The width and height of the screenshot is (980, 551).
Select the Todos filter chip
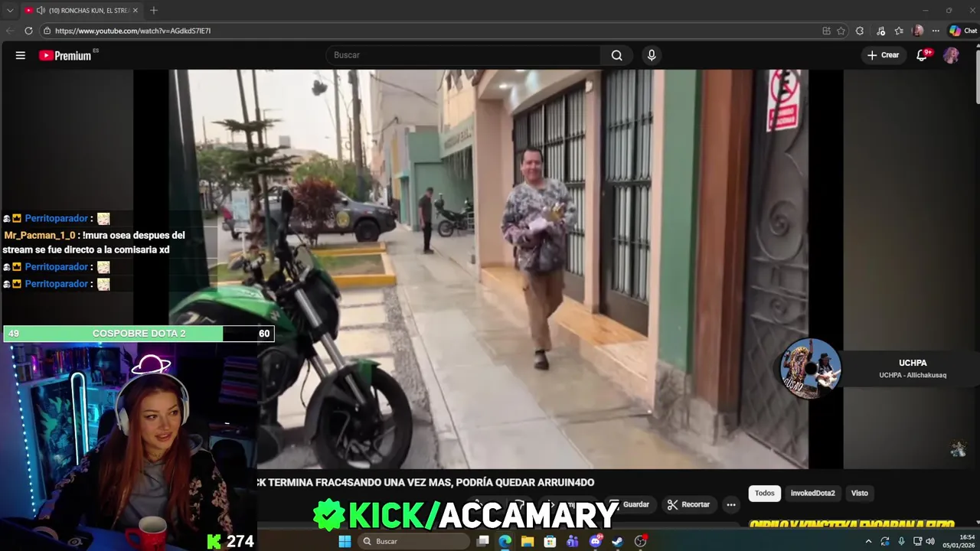[x=765, y=494]
